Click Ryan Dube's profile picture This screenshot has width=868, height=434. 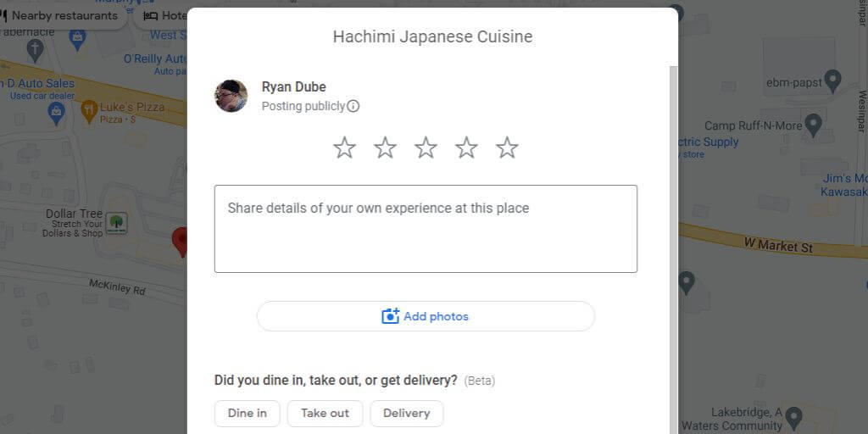click(x=231, y=96)
